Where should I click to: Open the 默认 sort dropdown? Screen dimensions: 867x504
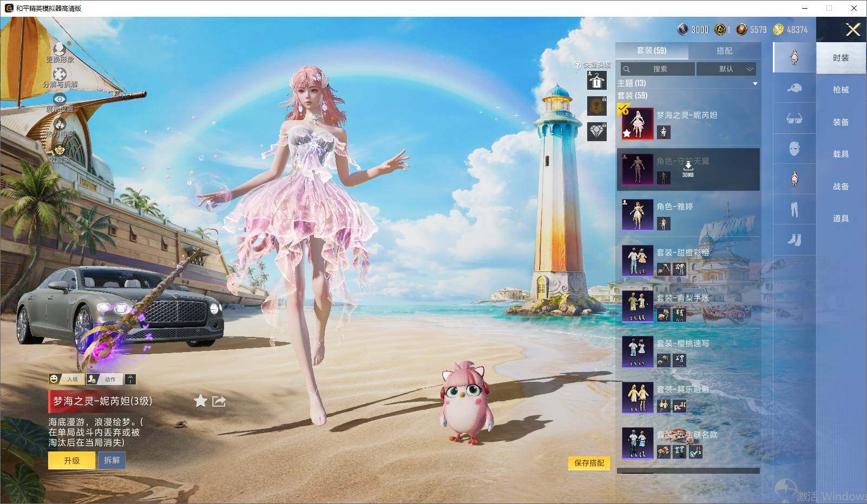tap(726, 69)
